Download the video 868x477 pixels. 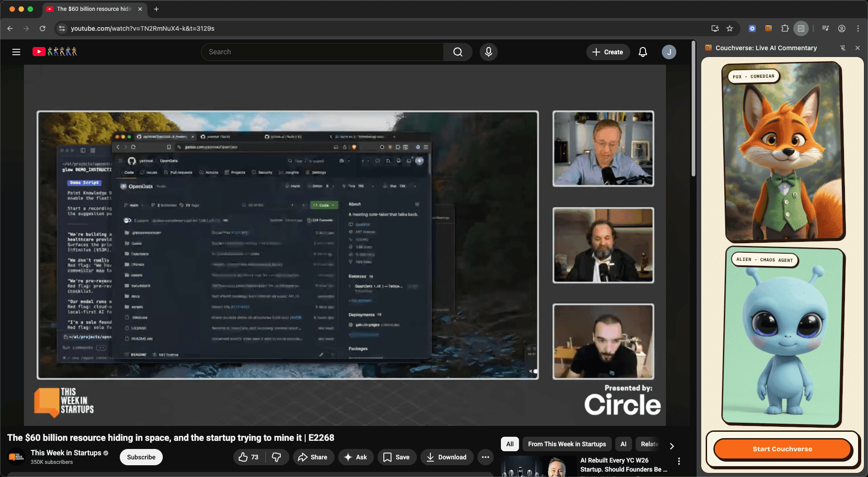click(447, 457)
